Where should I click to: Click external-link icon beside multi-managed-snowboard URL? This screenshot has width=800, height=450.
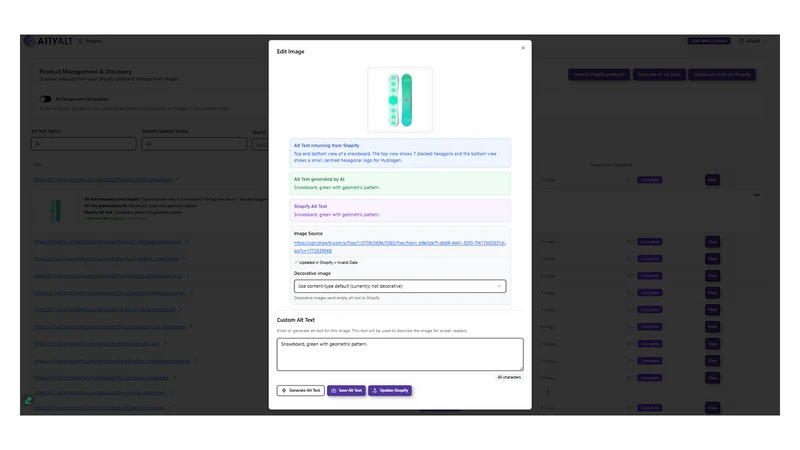pyautogui.click(x=186, y=242)
